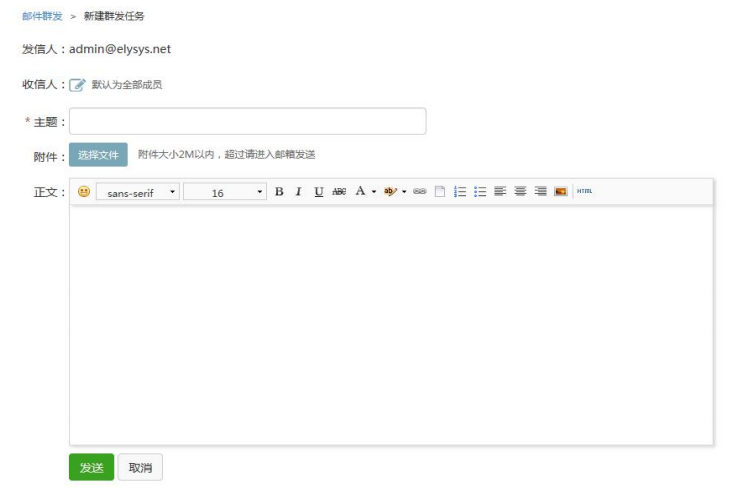
Task: Click the text highlight color icon
Action: pyautogui.click(x=390, y=191)
